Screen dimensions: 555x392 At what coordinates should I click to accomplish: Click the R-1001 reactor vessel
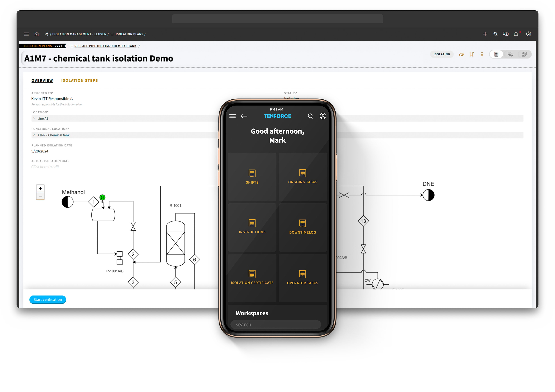click(175, 243)
